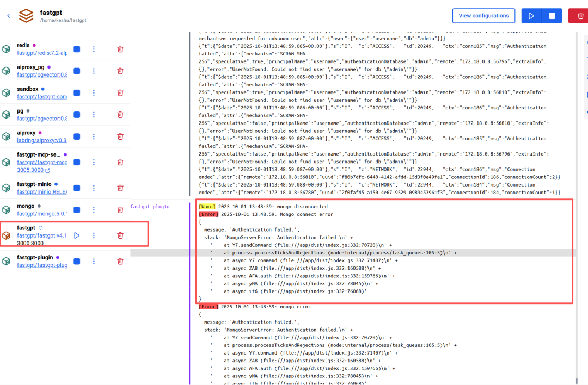Open more options for pg

point(94,115)
